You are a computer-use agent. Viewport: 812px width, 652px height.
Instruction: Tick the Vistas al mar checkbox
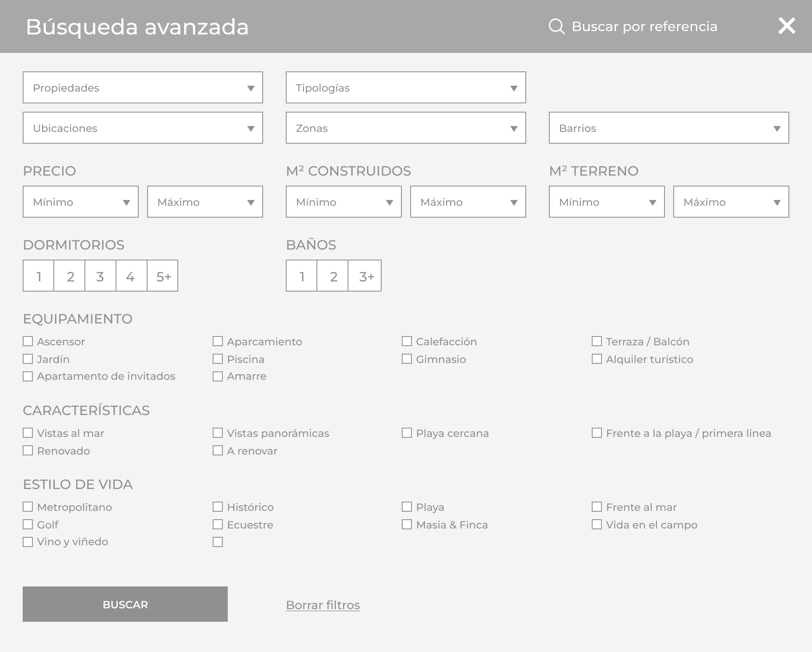pyautogui.click(x=28, y=433)
